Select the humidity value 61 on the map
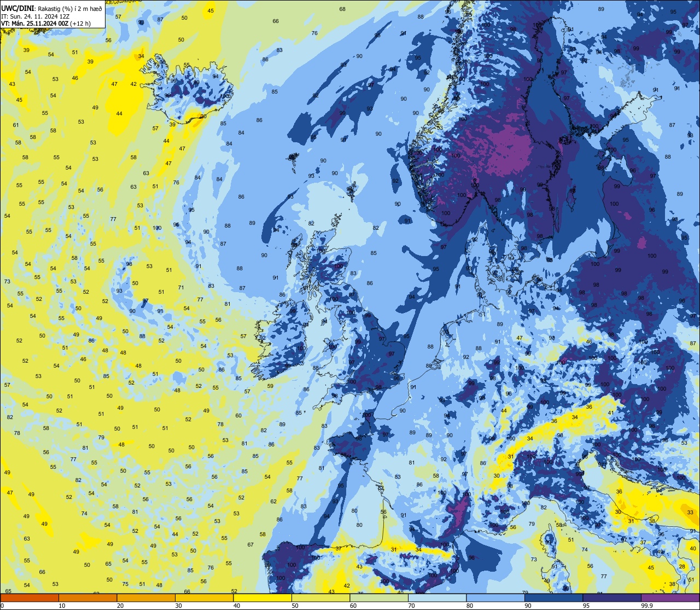Viewport: 700px width, 610px height. [x=16, y=125]
